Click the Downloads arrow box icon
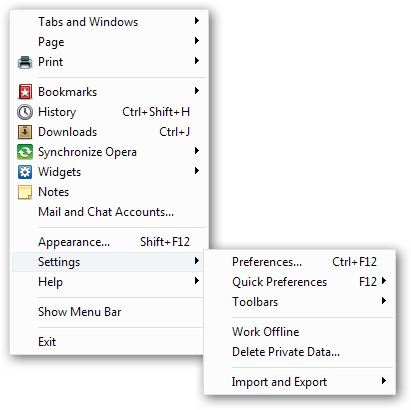This screenshot has width=411, height=410. tap(25, 132)
